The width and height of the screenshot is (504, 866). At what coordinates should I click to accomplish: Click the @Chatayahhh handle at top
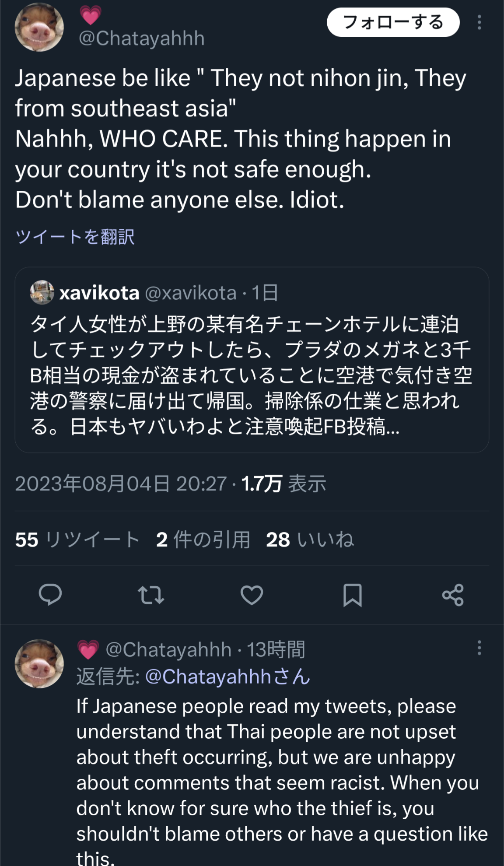point(142,39)
